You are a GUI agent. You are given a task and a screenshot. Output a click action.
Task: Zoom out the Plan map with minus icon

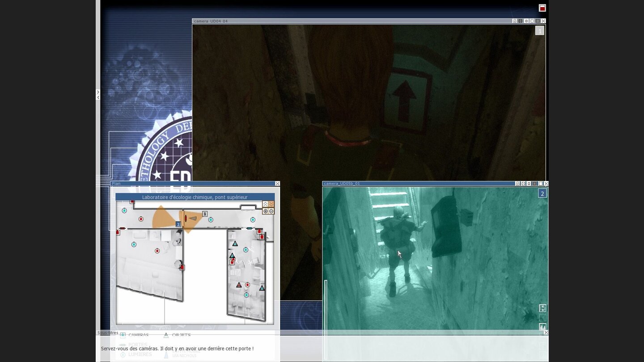pos(271,211)
